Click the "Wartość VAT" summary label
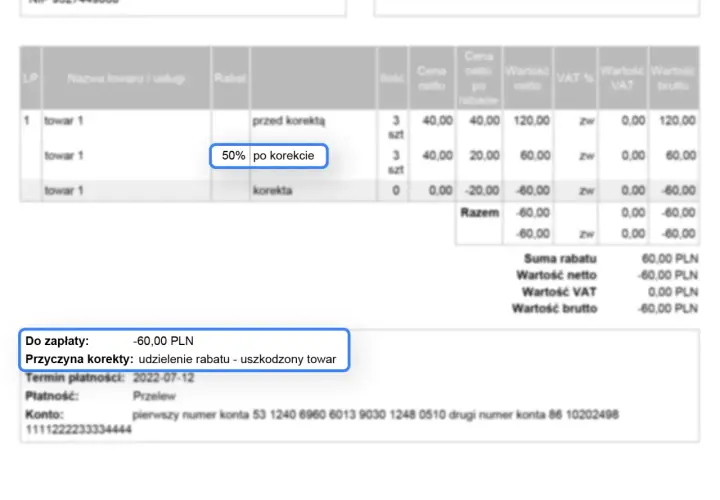Viewport: 720px width, 500px height. pos(559,292)
